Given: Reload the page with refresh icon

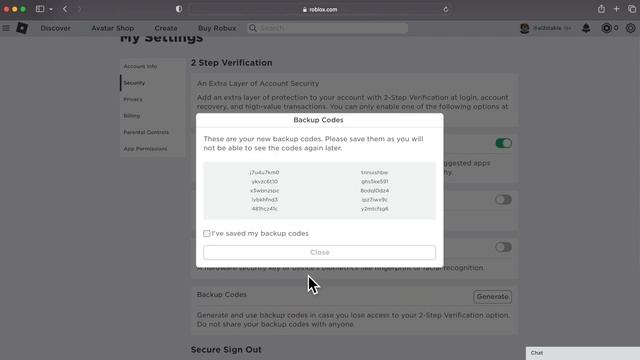Looking at the screenshot, I should pyautogui.click(x=445, y=9).
